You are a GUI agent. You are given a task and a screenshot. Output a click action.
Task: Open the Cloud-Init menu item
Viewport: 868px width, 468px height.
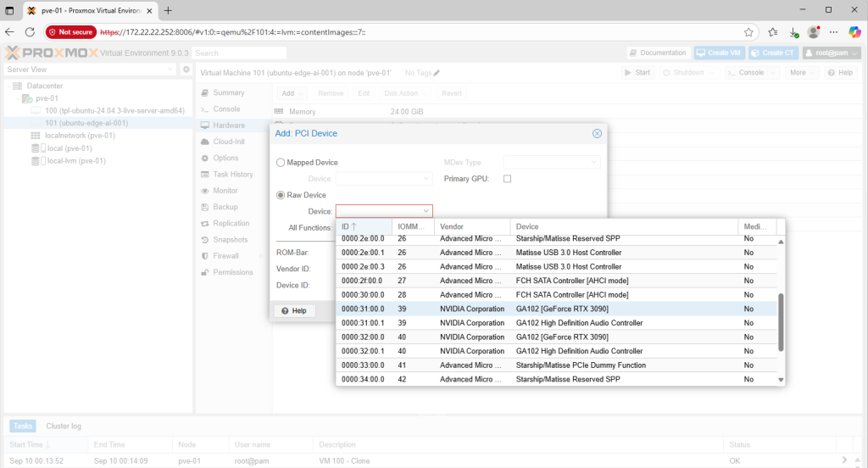(x=229, y=142)
